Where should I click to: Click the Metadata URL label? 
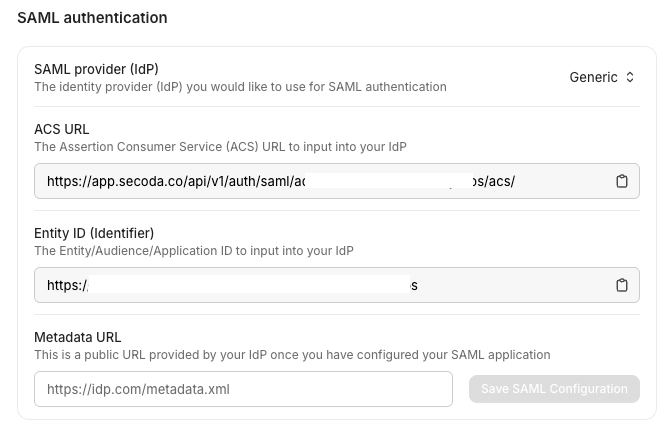point(77,337)
